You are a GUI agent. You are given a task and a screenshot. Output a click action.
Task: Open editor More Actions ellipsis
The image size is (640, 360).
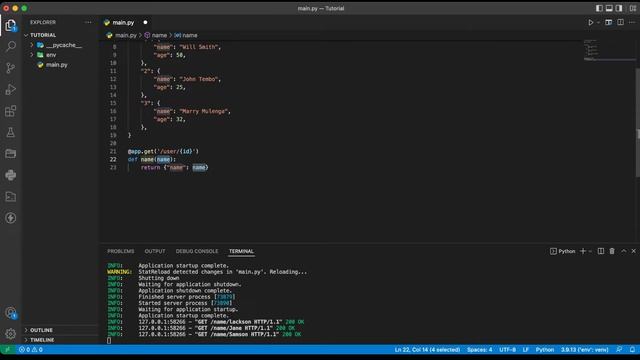tap(632, 22)
